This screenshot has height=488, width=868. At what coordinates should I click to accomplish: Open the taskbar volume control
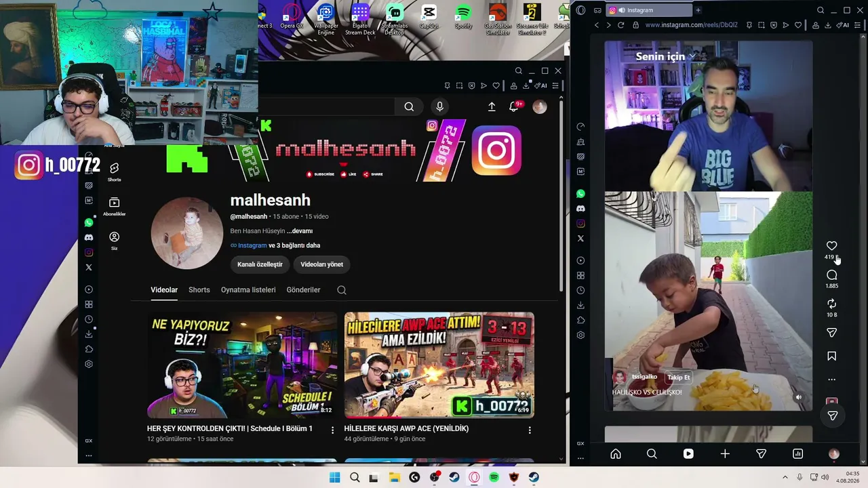click(825, 477)
